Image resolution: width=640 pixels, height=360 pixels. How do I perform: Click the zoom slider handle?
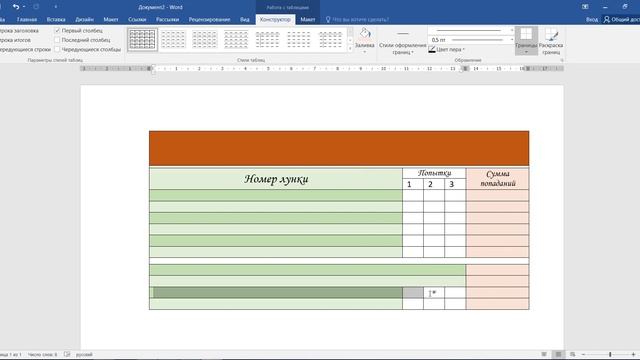610,354
